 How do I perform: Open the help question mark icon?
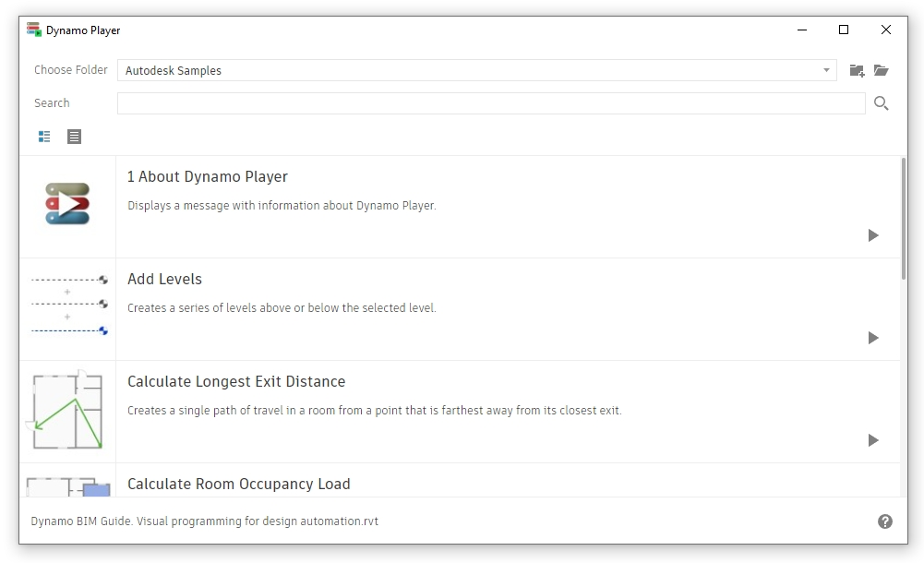tap(885, 521)
